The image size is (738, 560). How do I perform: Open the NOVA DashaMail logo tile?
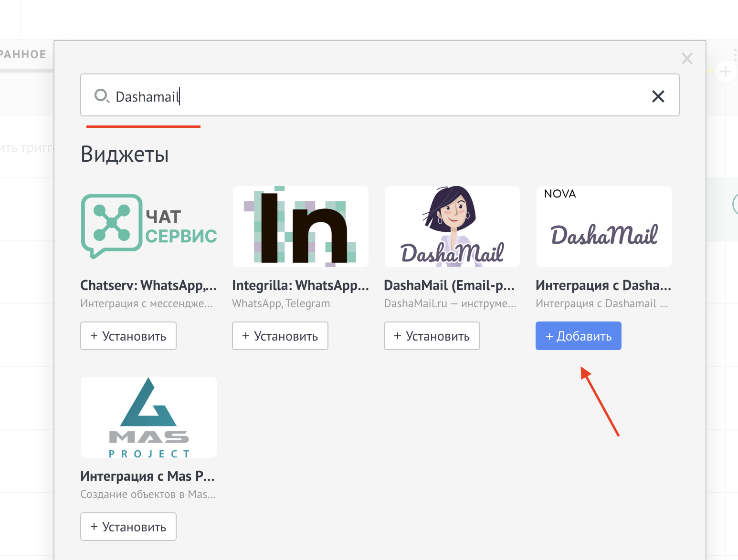click(604, 227)
